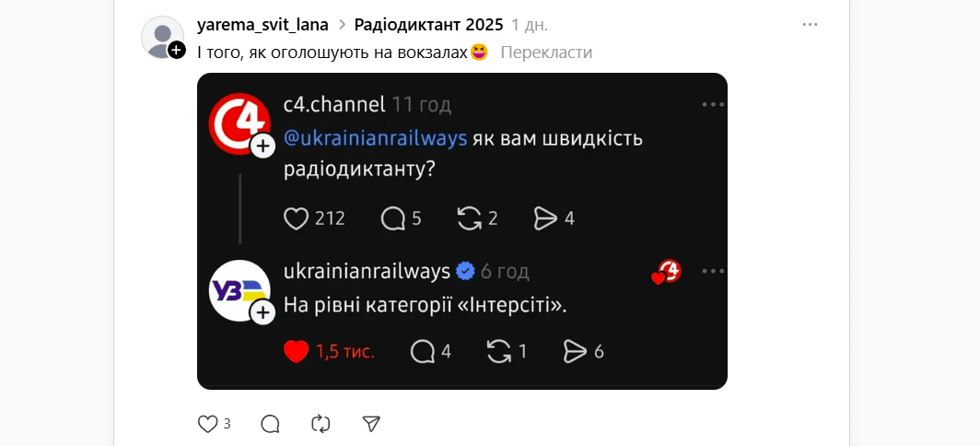Share post via paper plane icon at bottom
The image size is (980, 446).
click(x=372, y=424)
